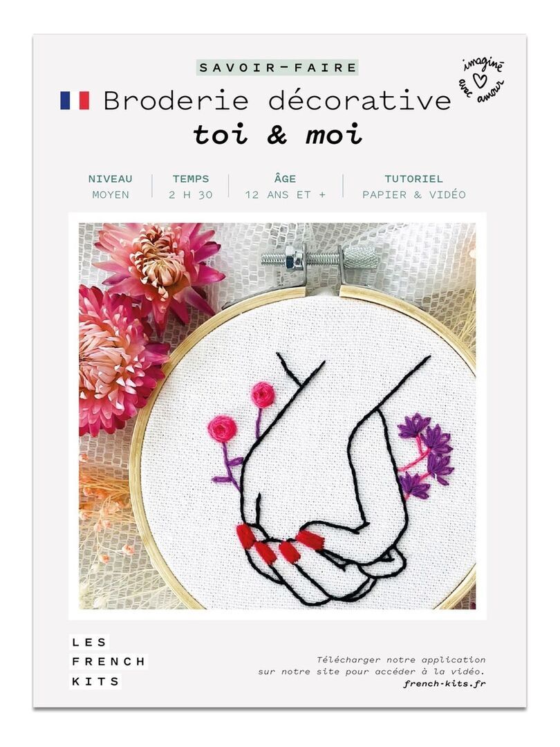Click the SAVOIR-FAIRE green label
The width and height of the screenshot is (560, 747).
click(278, 68)
